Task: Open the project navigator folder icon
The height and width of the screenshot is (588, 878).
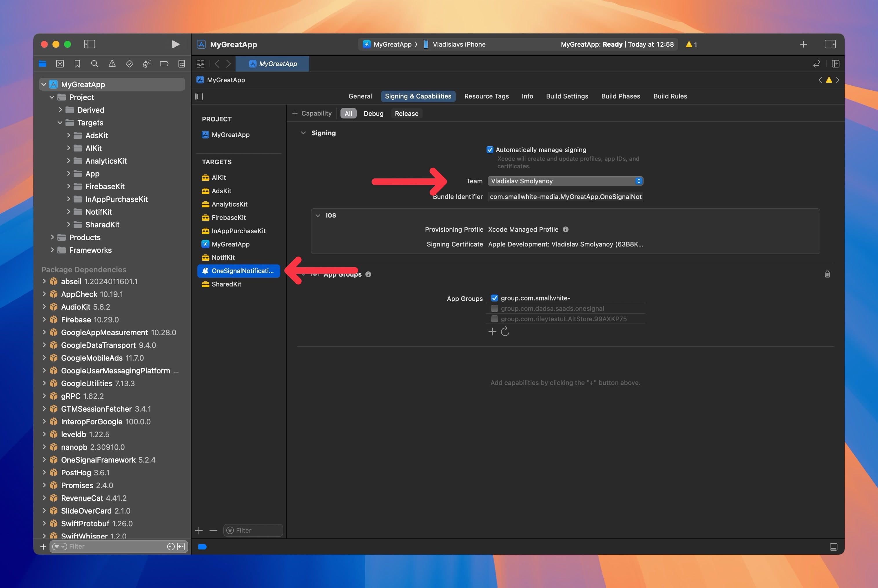Action: coord(43,64)
